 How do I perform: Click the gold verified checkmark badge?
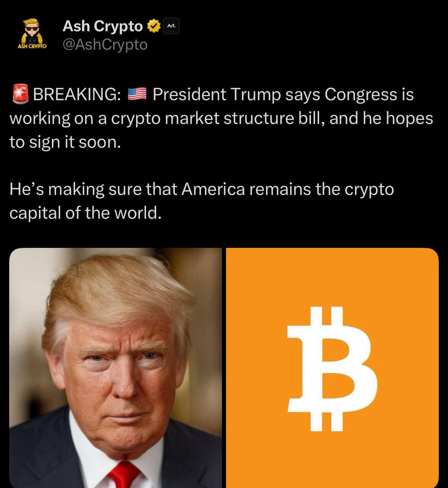click(153, 26)
